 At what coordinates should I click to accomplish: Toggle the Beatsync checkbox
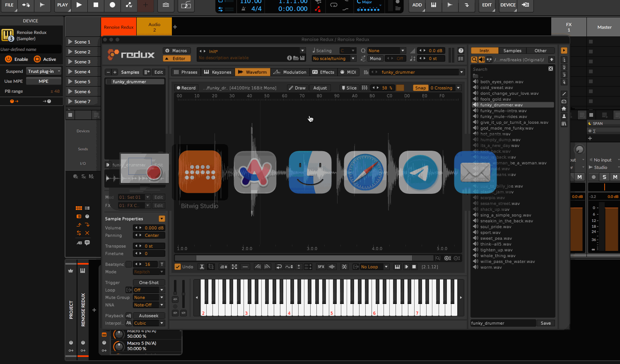[x=129, y=264]
